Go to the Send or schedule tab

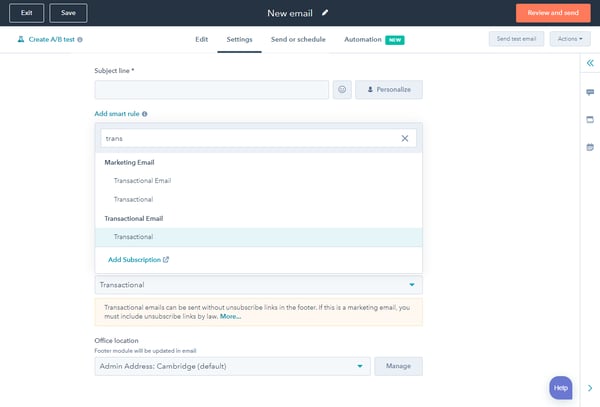click(x=298, y=39)
